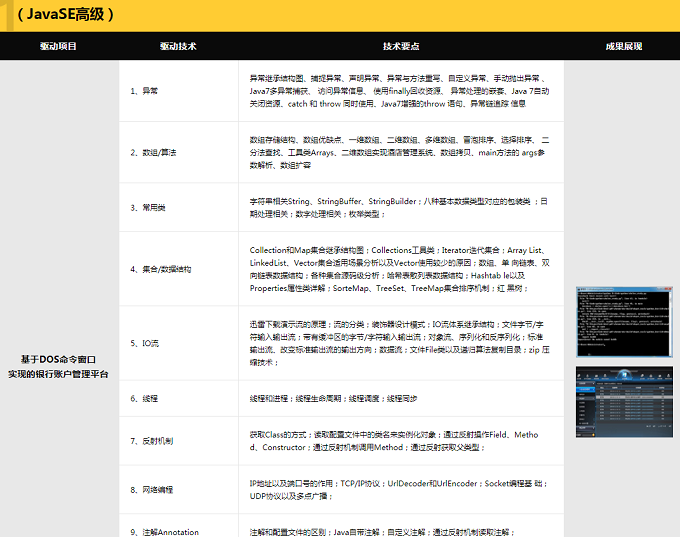Select the 1、异常 row label
The image size is (680, 537).
click(x=144, y=91)
